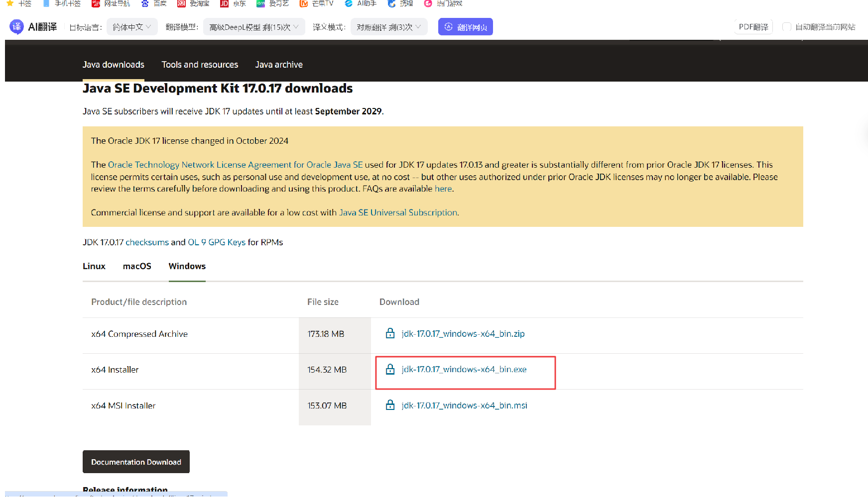868x500 pixels.
Task: Select the Java downloads nav tab
Action: 114,65
